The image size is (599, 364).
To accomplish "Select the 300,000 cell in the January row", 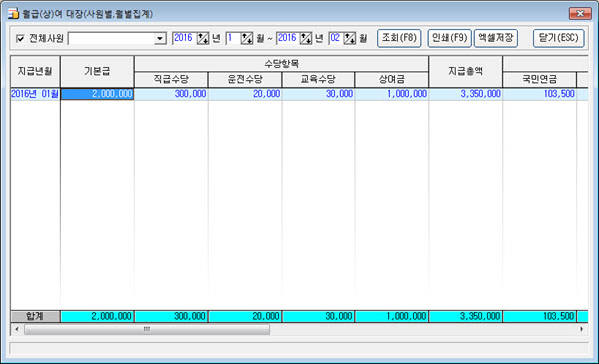I will click(171, 94).
